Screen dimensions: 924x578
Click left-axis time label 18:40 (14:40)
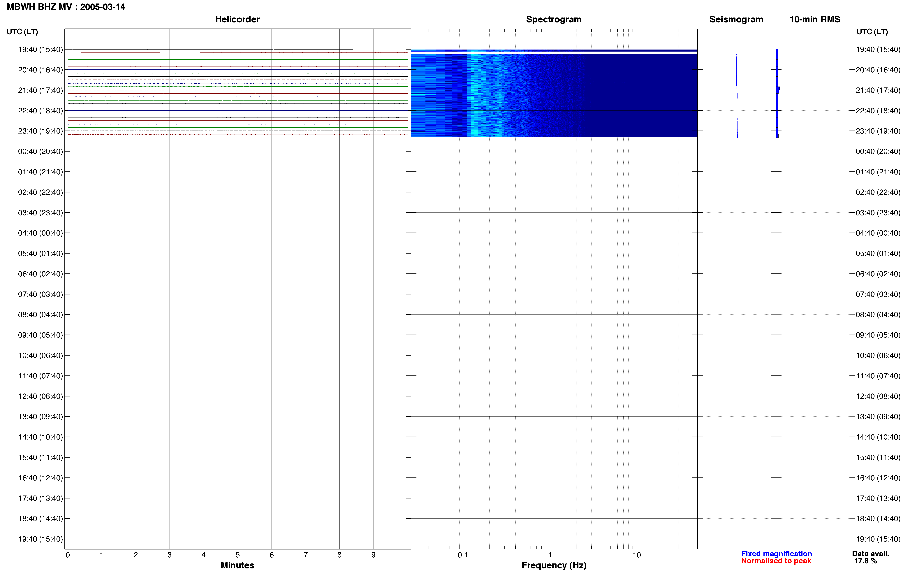pyautogui.click(x=41, y=519)
